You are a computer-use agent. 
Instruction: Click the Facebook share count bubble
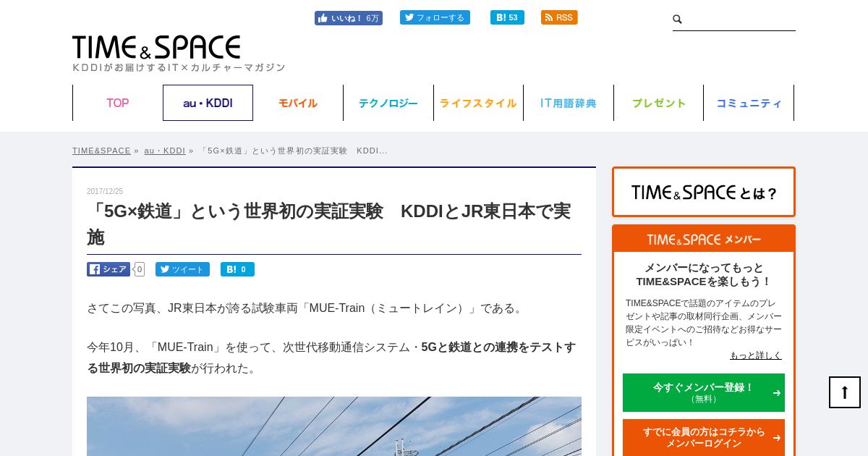pyautogui.click(x=139, y=269)
